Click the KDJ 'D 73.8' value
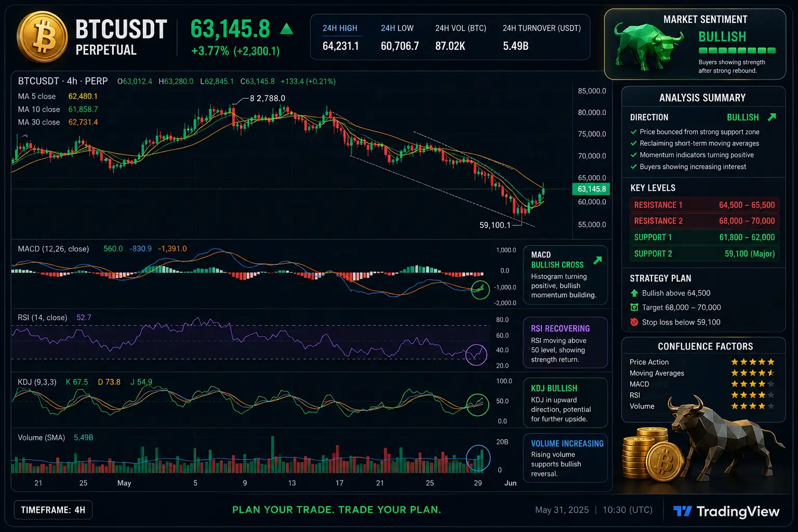 (x=109, y=382)
